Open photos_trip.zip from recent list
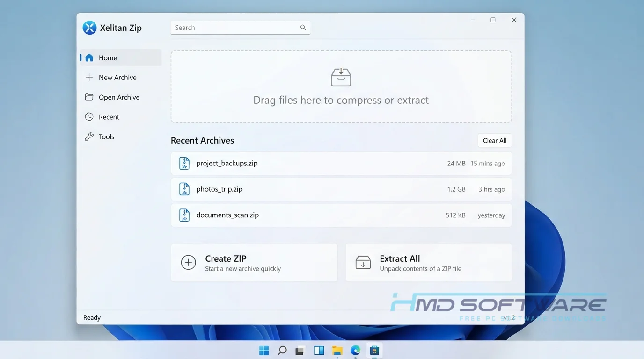 (x=341, y=189)
